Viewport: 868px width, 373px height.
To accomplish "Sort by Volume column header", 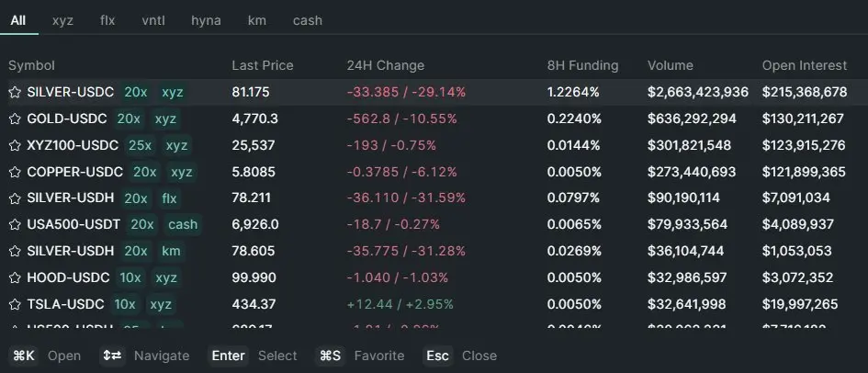I will coord(671,65).
